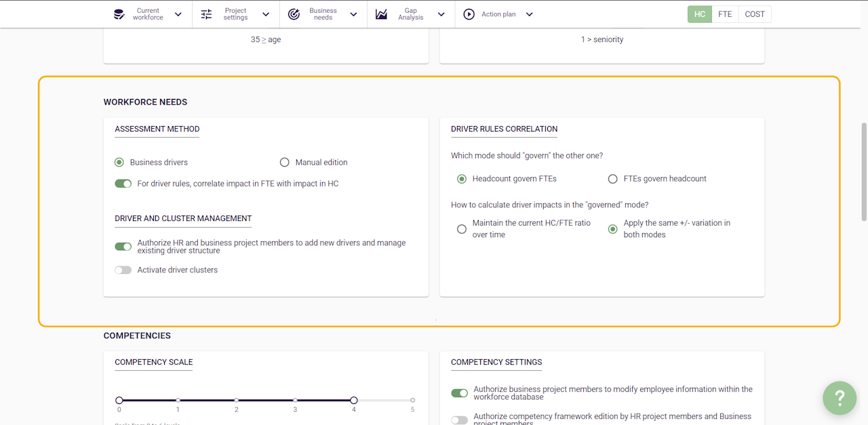The width and height of the screenshot is (868, 425).
Task: Click the Project settings sliders icon
Action: point(207,14)
